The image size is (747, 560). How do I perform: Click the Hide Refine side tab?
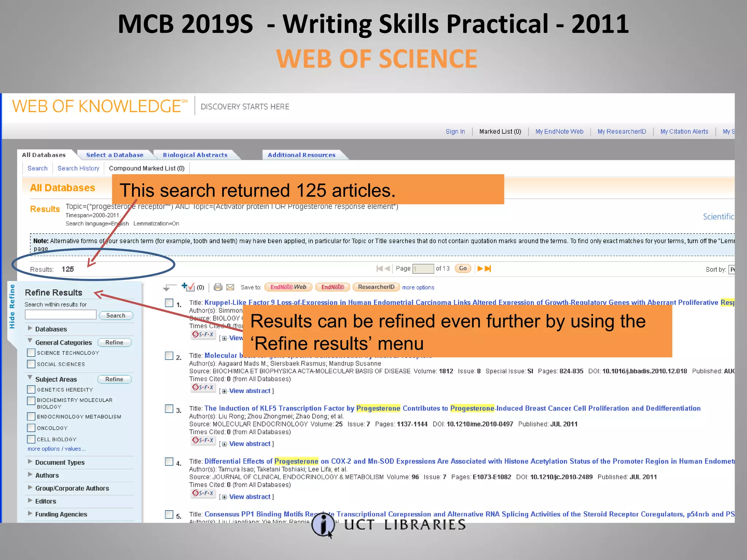pos(12,306)
